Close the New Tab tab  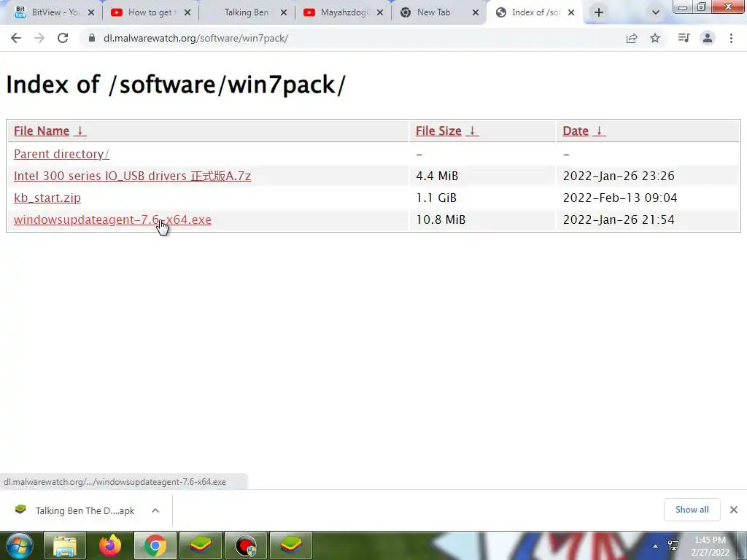476,13
